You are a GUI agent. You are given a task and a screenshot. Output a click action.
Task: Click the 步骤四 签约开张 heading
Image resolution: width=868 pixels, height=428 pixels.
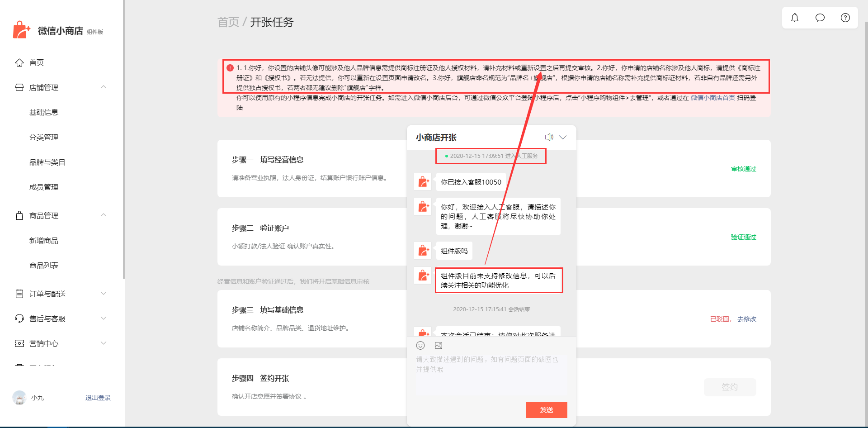pyautogui.click(x=260, y=378)
